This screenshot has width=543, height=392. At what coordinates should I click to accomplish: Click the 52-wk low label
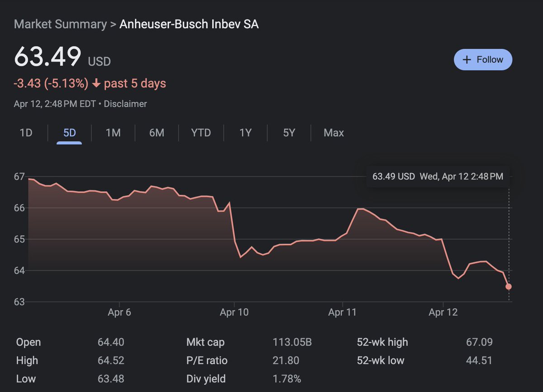(x=381, y=360)
